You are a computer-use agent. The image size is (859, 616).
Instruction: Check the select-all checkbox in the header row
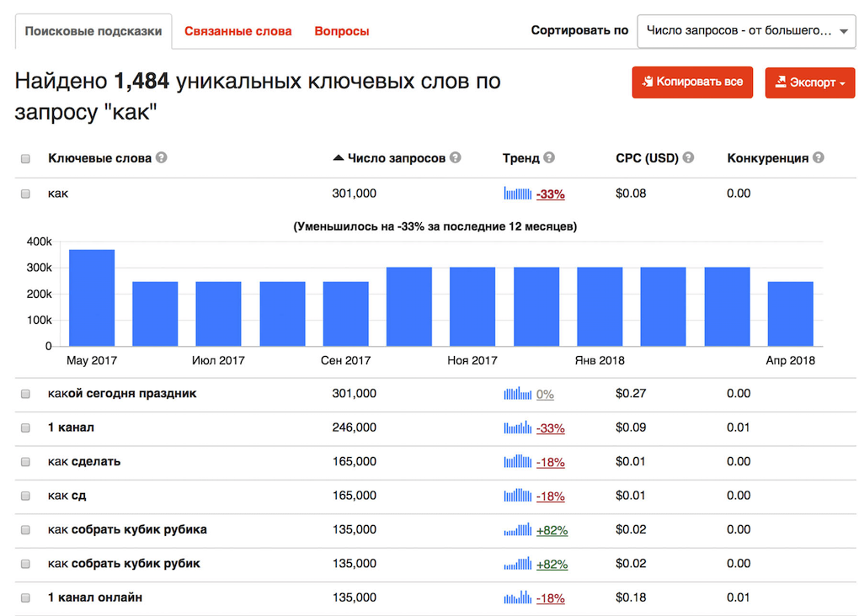(x=25, y=158)
